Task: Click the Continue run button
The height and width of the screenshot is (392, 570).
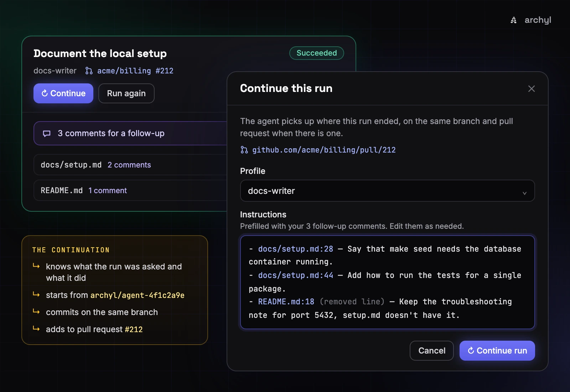Action: (497, 351)
